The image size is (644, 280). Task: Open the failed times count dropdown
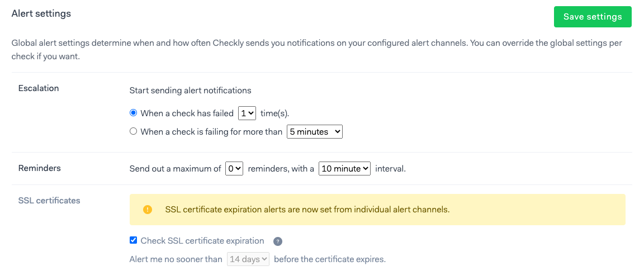[247, 113]
